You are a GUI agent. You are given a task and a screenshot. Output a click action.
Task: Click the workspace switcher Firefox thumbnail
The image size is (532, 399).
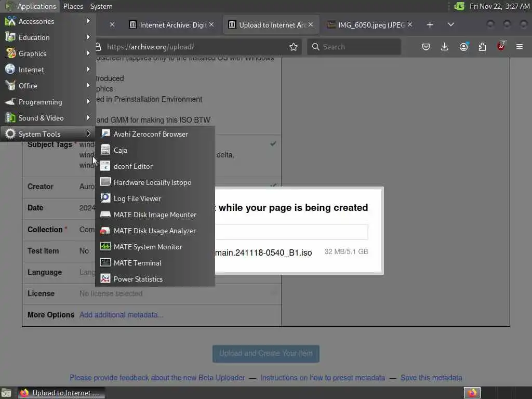pyautogui.click(x=472, y=393)
